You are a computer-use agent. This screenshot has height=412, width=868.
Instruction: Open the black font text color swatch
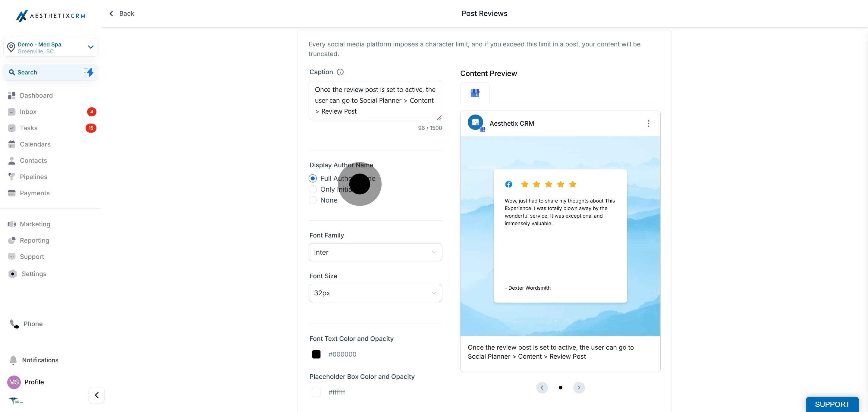316,354
